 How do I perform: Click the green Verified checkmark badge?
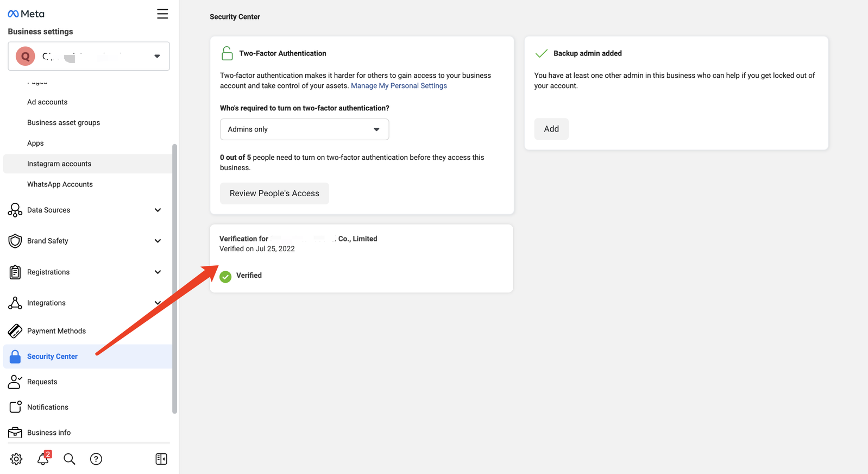(225, 277)
